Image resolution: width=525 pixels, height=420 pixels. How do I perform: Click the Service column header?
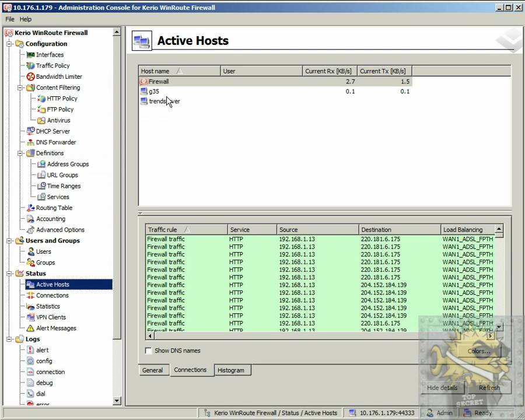[252, 230]
